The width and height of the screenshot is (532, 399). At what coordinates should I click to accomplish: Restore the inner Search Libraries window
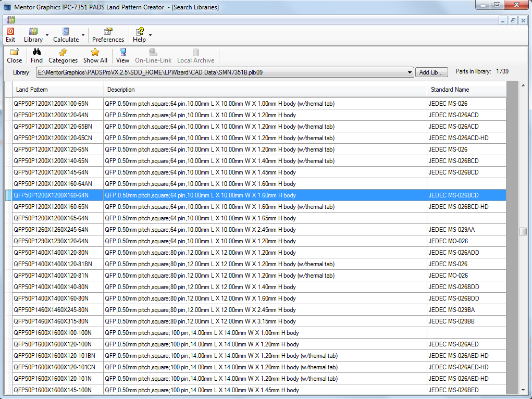coord(513,20)
